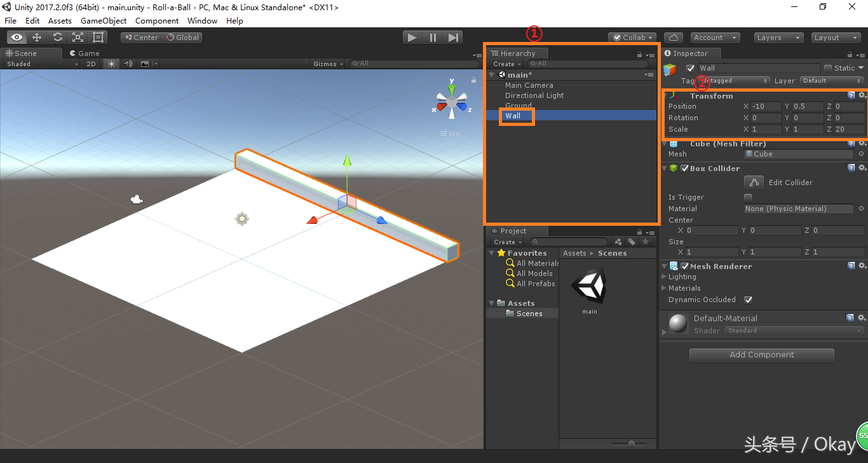Viewport: 868px width, 463px height.
Task: Open Box Collider gear menu
Action: [862, 168]
